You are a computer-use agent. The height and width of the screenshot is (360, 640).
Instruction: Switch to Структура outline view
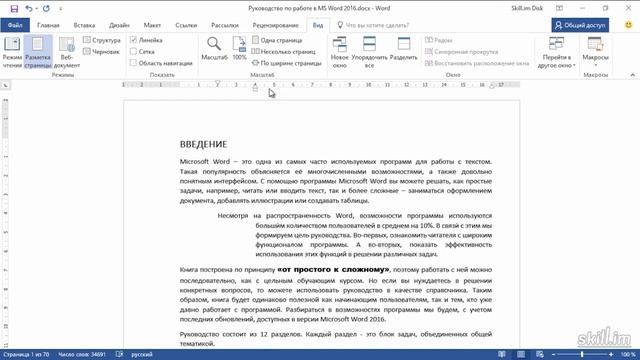(102, 40)
